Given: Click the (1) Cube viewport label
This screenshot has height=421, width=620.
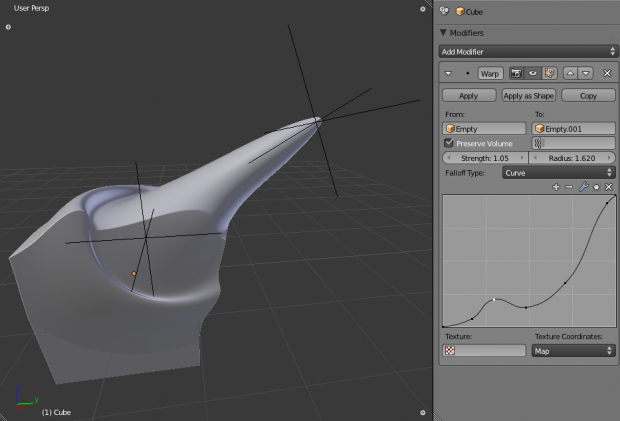Looking at the screenshot, I should (56, 412).
